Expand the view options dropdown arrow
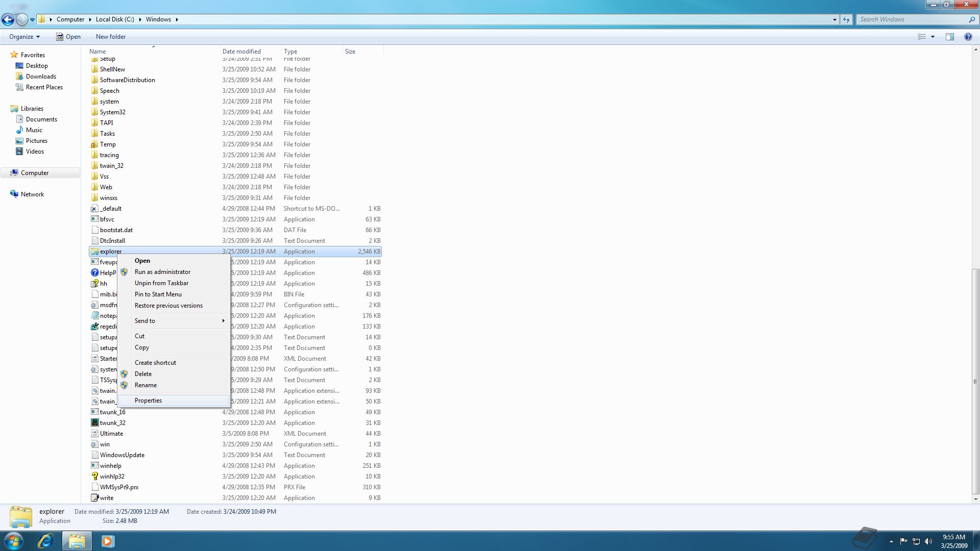The height and width of the screenshot is (551, 980). point(933,37)
